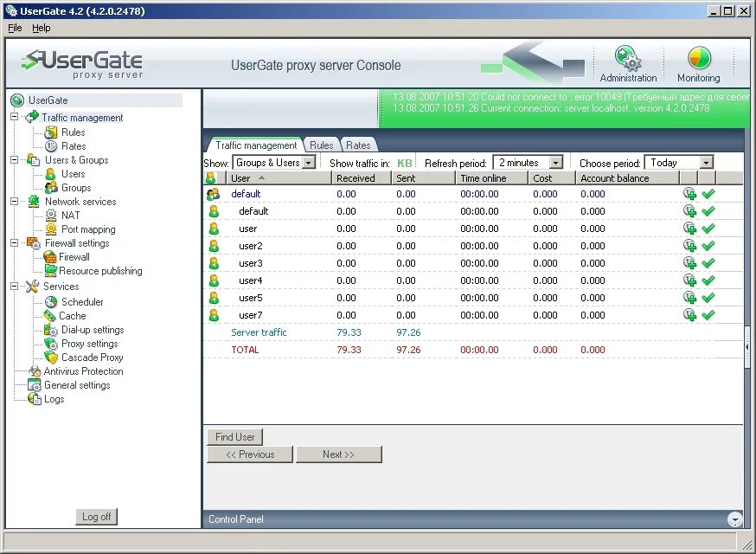Open the File menu
756x554 pixels.
(15, 28)
